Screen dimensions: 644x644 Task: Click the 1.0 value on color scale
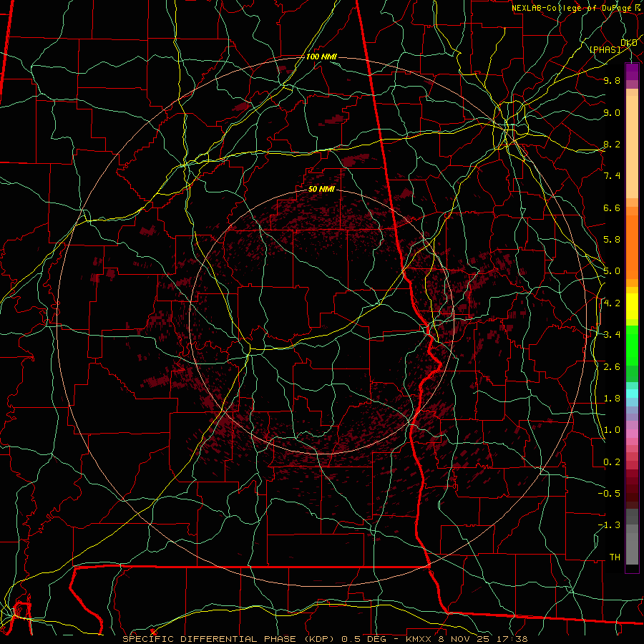point(612,430)
